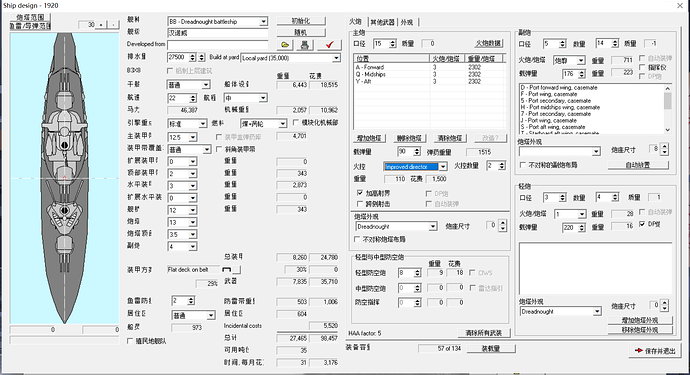The width and height of the screenshot is (690, 375).
Task: Click 保存并退出 button with red arrow
Action: (x=655, y=350)
